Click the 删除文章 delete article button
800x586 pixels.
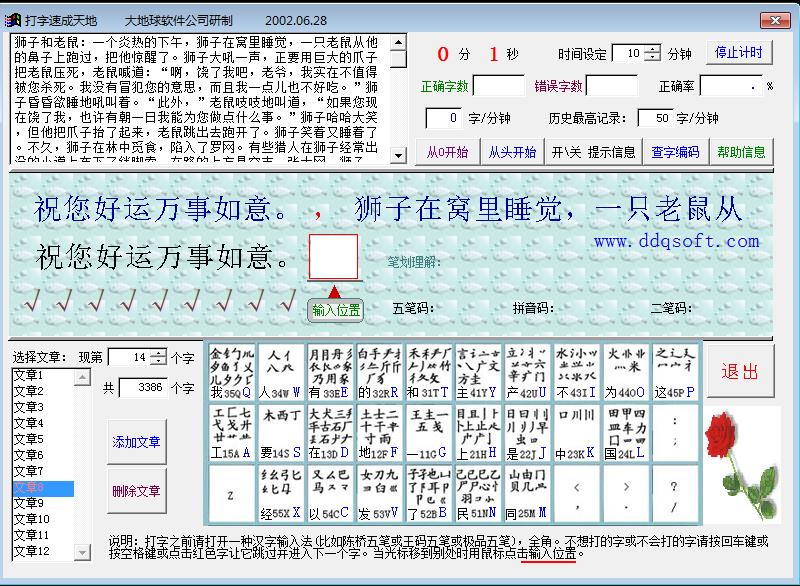point(136,491)
